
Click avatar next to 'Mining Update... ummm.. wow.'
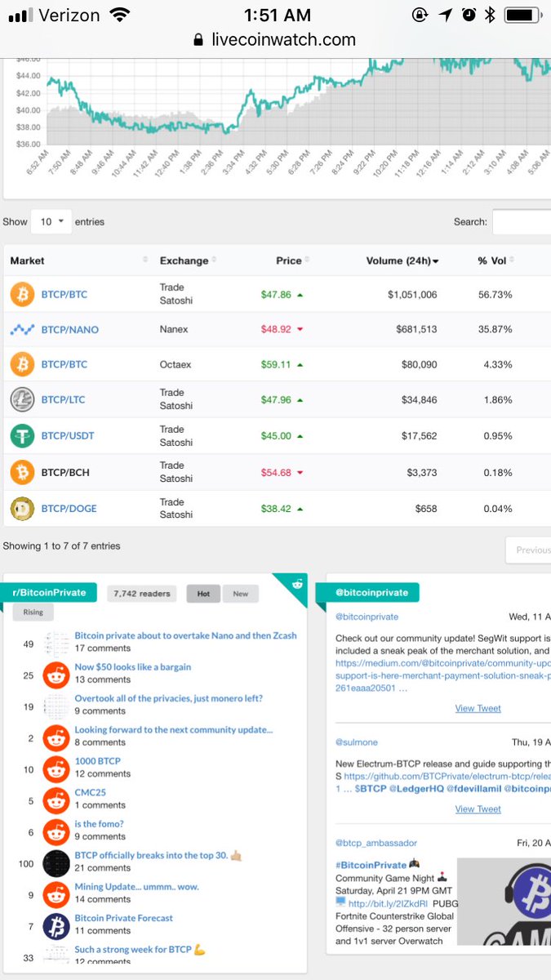click(x=56, y=893)
